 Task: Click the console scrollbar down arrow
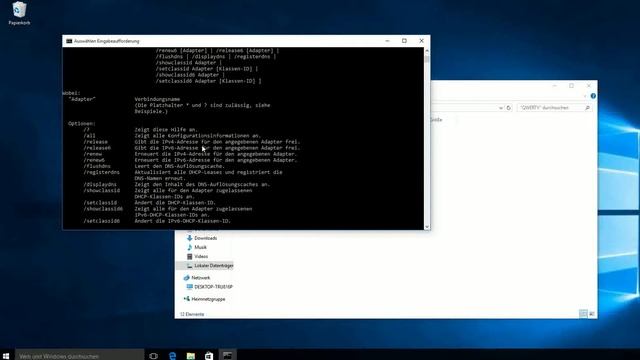pos(427,227)
